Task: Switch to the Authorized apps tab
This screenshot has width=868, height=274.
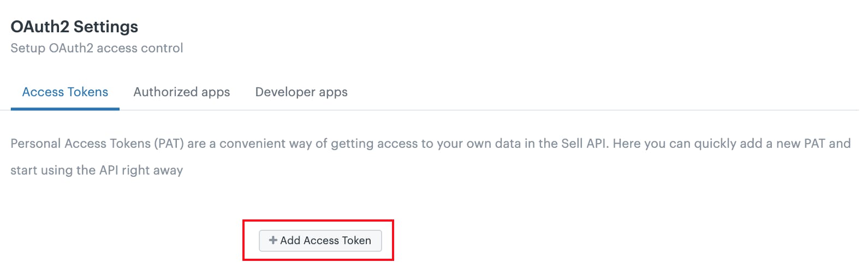Action: (x=182, y=92)
